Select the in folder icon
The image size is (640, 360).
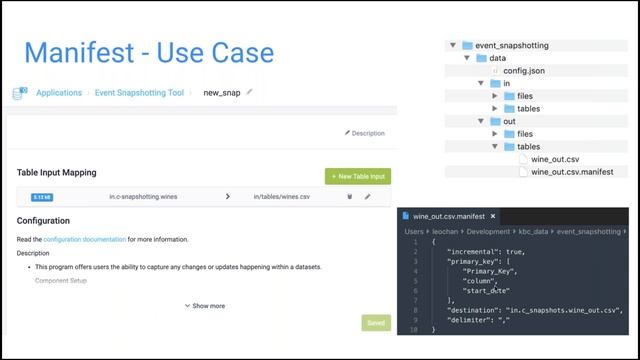point(496,83)
